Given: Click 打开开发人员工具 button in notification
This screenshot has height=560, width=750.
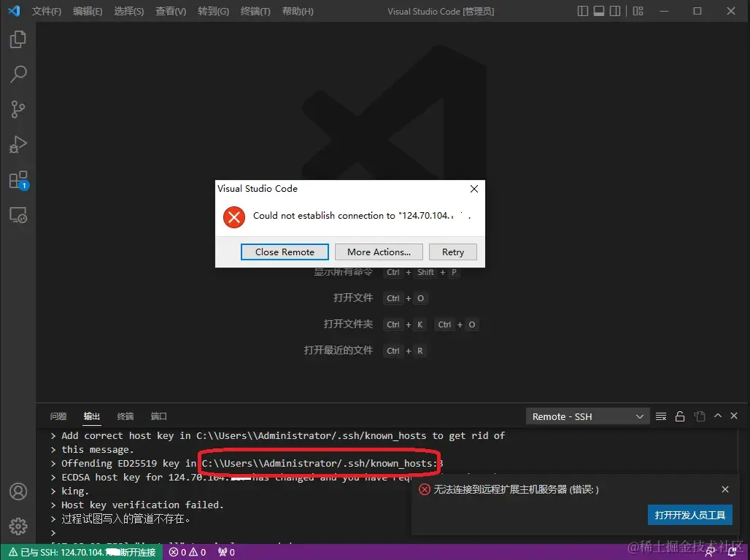Looking at the screenshot, I should click(689, 515).
